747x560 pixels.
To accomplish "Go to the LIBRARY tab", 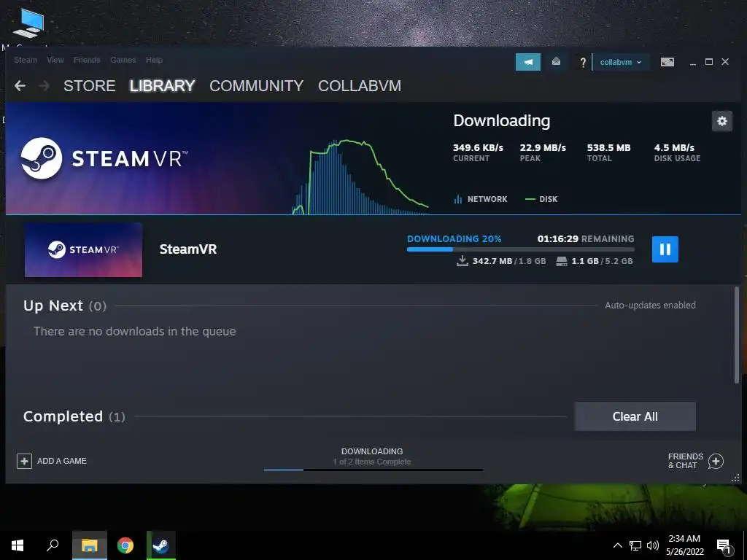I will point(162,86).
